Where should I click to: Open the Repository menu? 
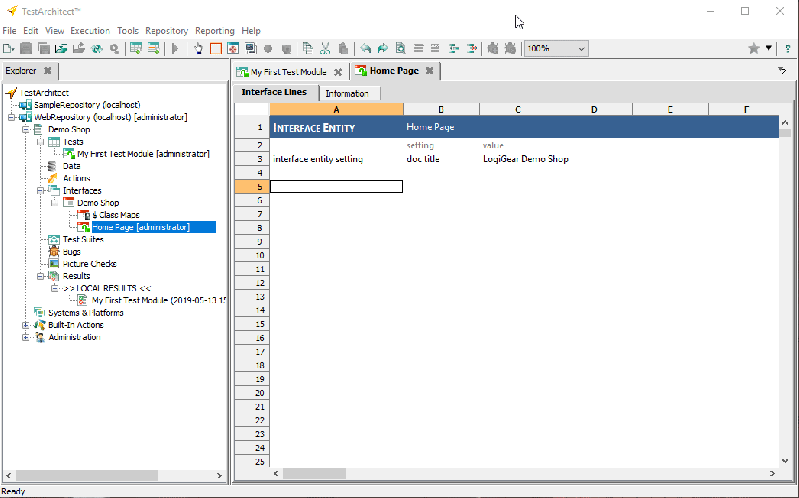tap(167, 31)
